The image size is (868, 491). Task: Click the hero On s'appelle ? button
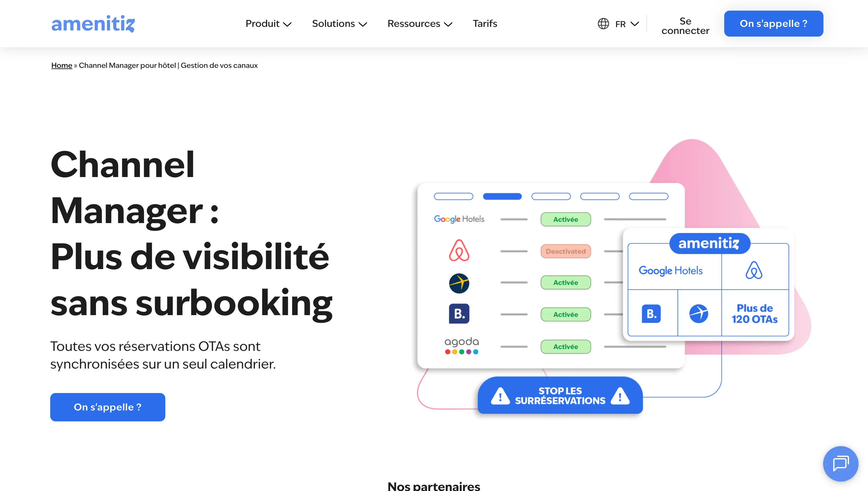point(108,407)
